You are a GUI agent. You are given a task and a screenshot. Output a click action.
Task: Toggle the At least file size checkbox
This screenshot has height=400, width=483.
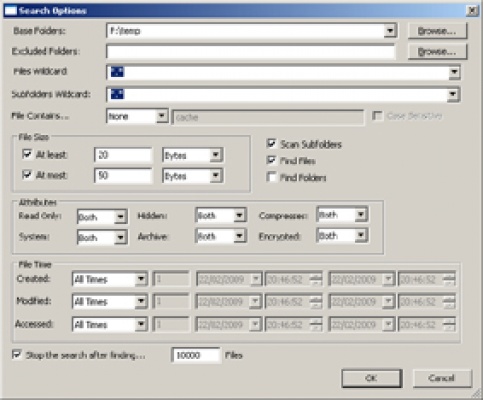tap(27, 154)
